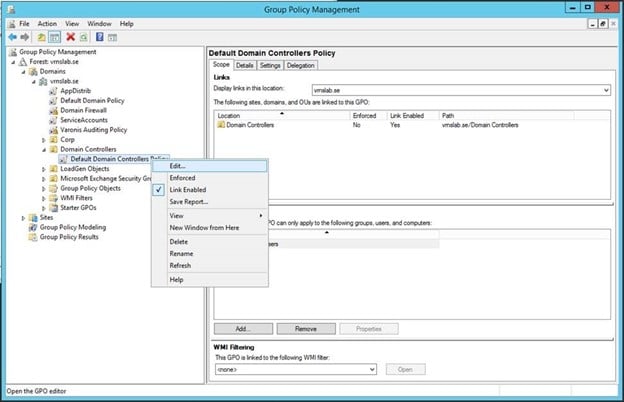
Task: Select Domain Controllers row in links list
Action: [250, 127]
